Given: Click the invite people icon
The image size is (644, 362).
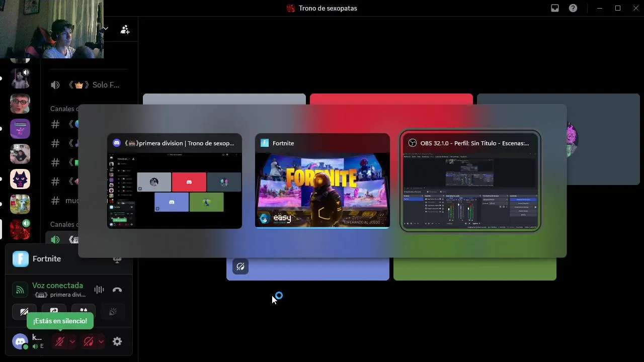Looking at the screenshot, I should [125, 30].
